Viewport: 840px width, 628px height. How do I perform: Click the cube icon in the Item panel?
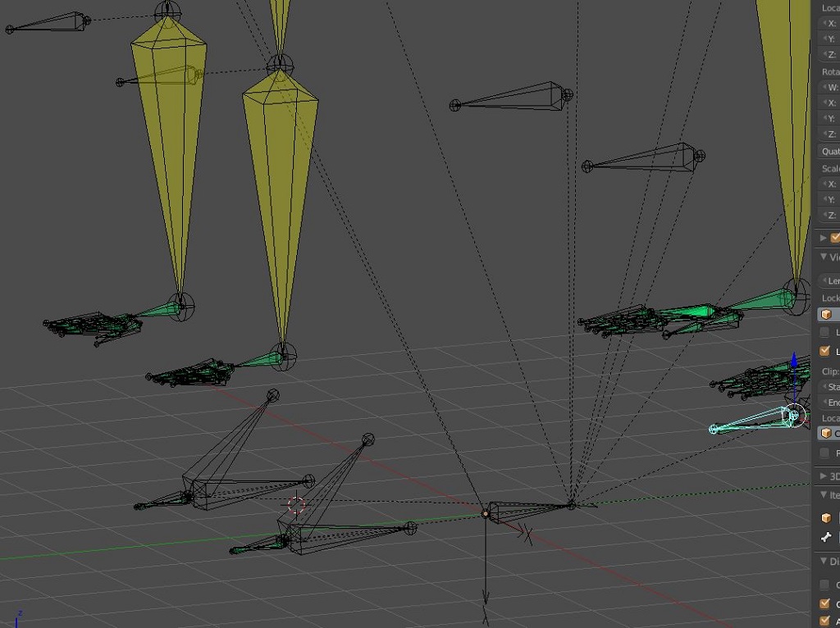827,517
